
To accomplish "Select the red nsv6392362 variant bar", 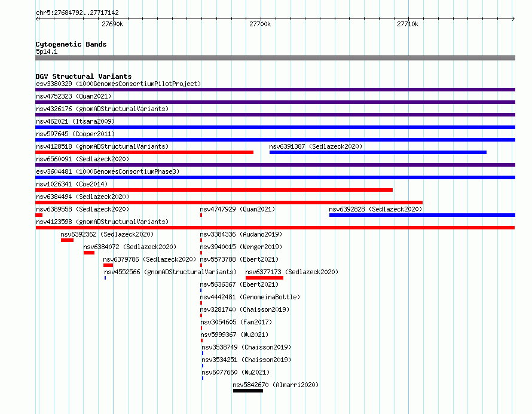I will 67,240.
